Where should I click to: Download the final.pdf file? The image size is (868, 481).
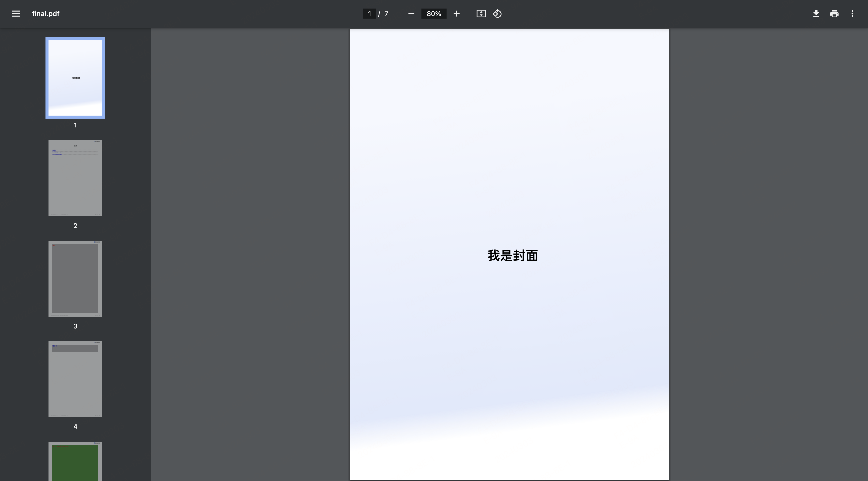[816, 14]
